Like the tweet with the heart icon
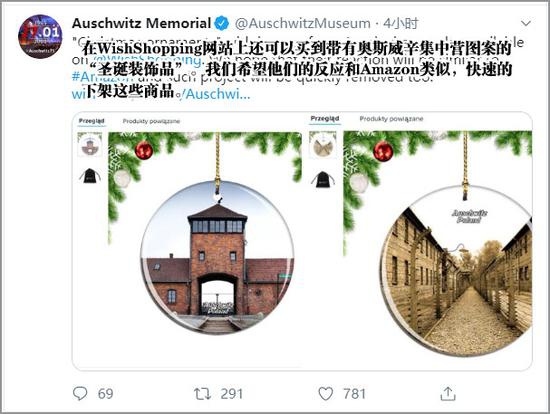Viewport: 550px width, 414px height. tap(326, 394)
